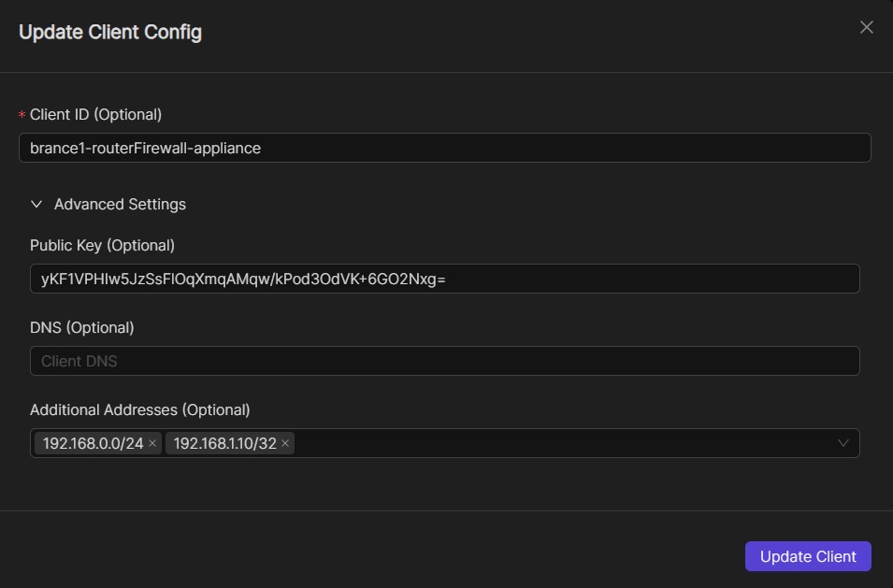This screenshot has height=588, width=893.
Task: Click the Additional Addresses (Optional) label
Action: click(x=140, y=409)
